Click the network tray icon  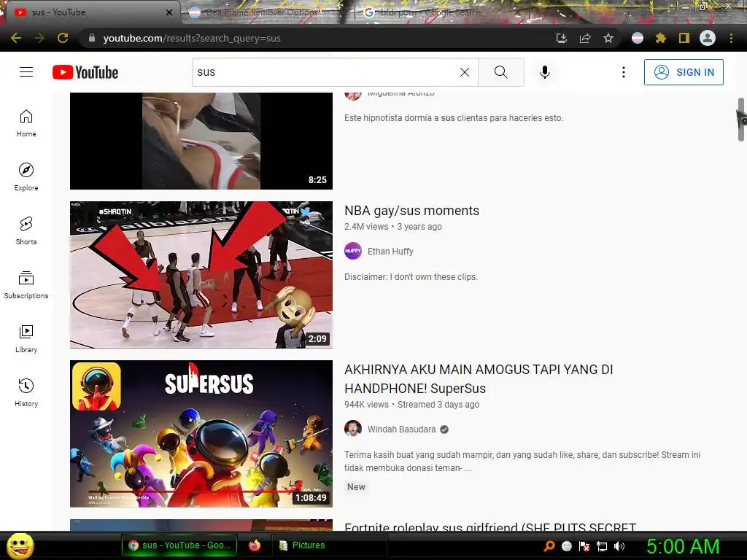(x=602, y=546)
